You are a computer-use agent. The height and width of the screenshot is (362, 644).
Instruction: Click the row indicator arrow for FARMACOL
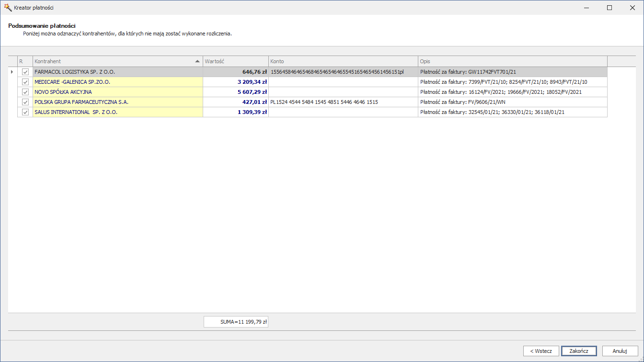tap(12, 72)
